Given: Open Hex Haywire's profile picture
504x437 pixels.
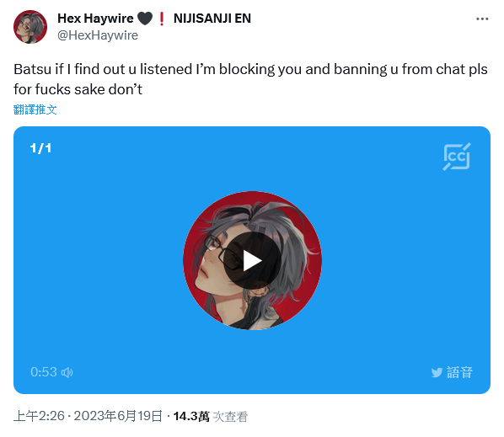Looking at the screenshot, I should coord(30,27).
